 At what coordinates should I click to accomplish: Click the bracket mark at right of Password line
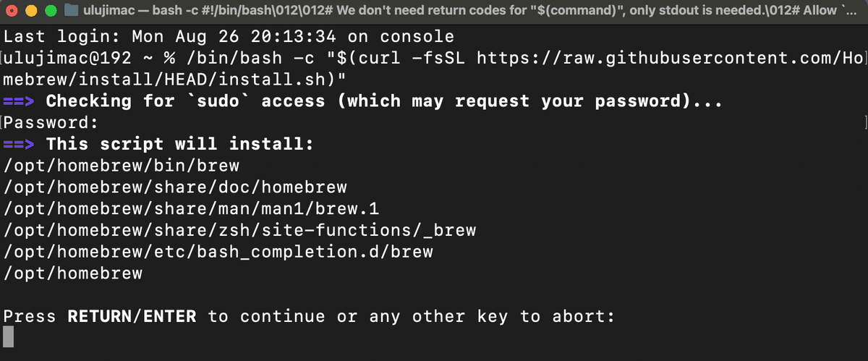click(x=864, y=123)
